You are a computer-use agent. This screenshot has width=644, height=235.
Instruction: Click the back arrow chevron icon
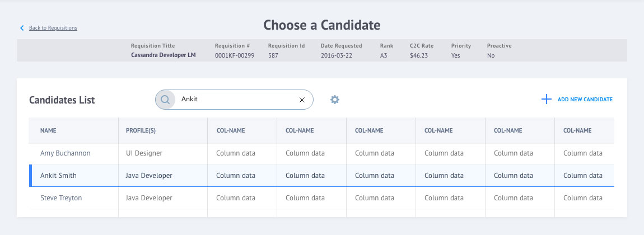click(x=22, y=28)
